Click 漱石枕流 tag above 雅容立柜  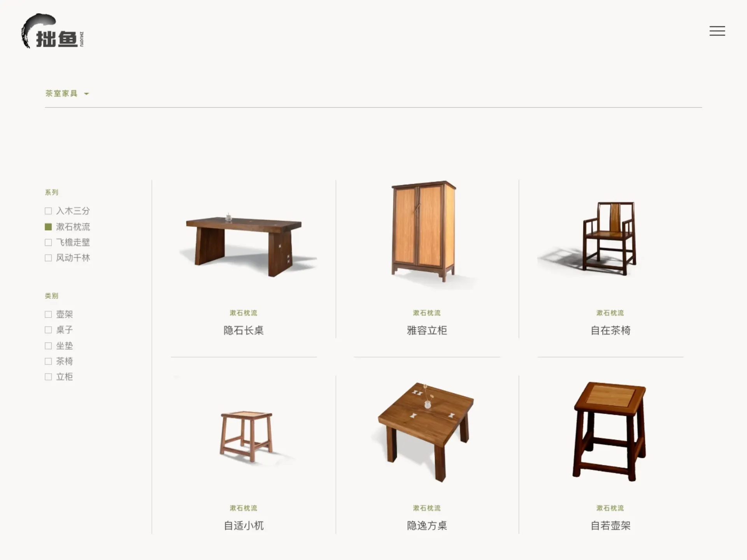[427, 313]
